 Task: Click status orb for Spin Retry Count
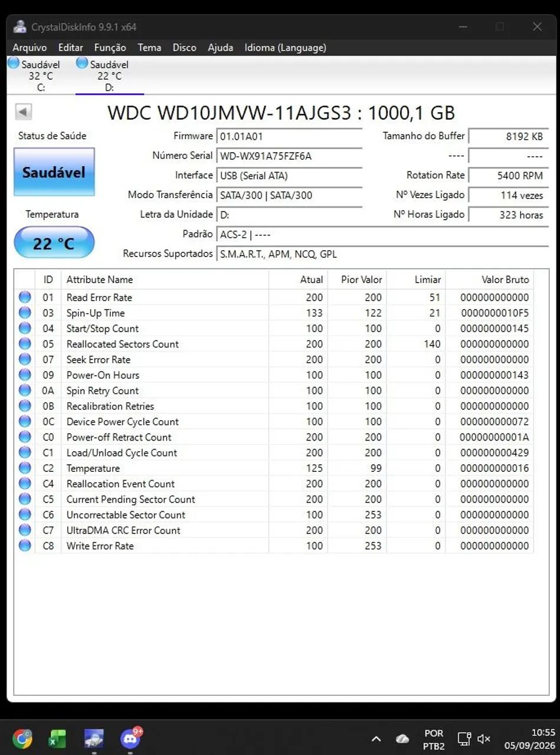point(25,390)
